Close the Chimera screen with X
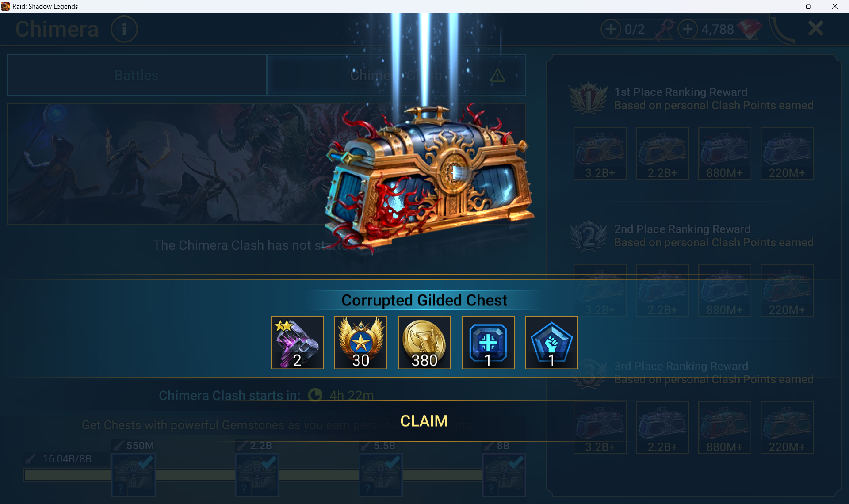849x504 pixels. 815,29
